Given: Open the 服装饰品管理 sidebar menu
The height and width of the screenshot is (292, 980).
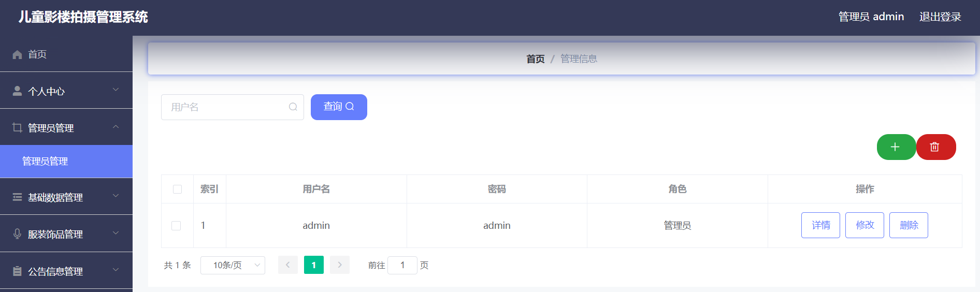Looking at the screenshot, I should 66,233.
